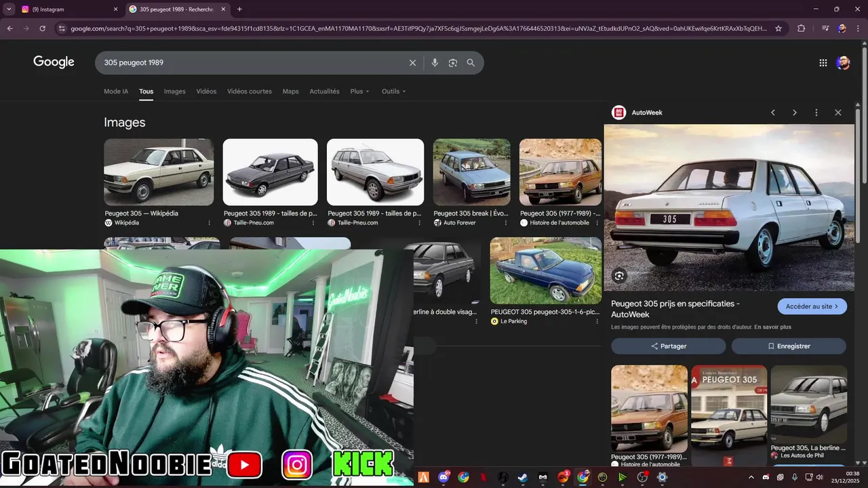Switch to the Mode IA tab
The height and width of the screenshot is (488, 868).
pyautogui.click(x=116, y=91)
